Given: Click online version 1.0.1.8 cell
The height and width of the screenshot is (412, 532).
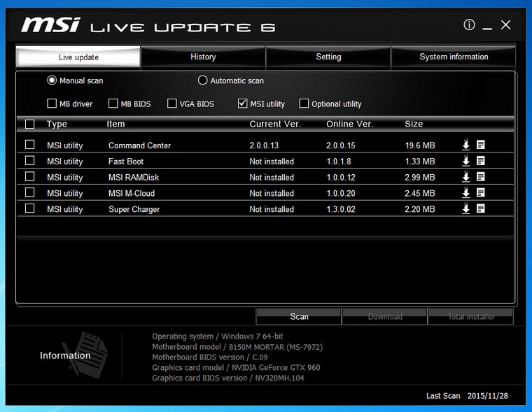Looking at the screenshot, I should click(x=339, y=162).
